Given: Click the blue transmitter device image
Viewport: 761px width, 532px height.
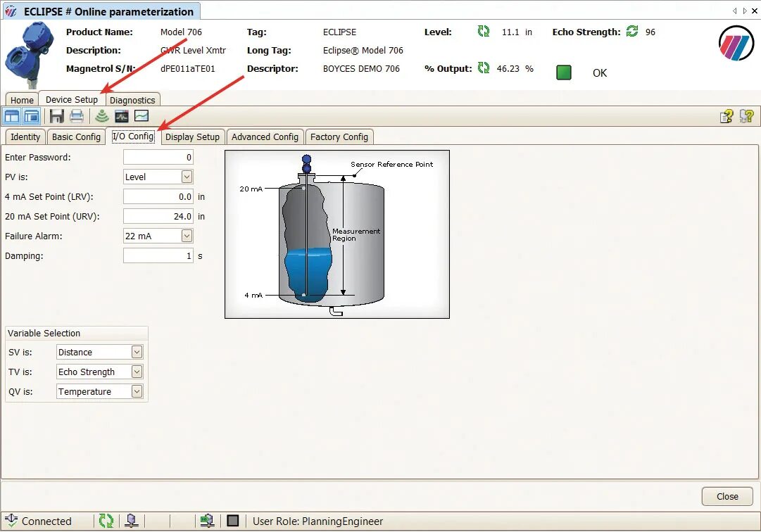Looking at the screenshot, I should (x=30, y=54).
